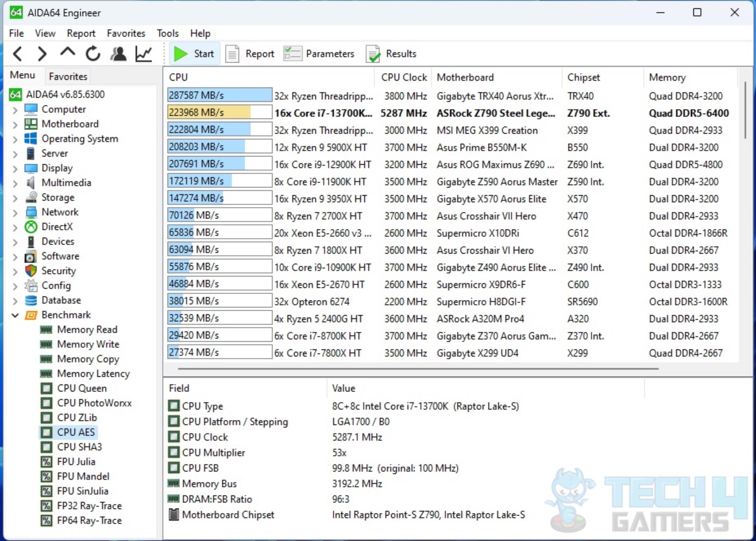This screenshot has width=756, height=541.
Task: Expand the Multimedia tree node
Action: point(15,183)
